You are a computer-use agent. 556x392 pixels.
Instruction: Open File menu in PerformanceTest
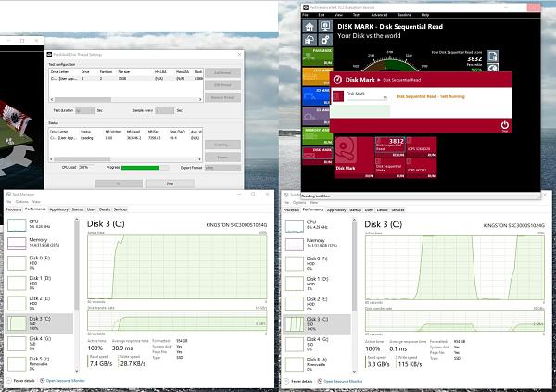click(x=305, y=15)
